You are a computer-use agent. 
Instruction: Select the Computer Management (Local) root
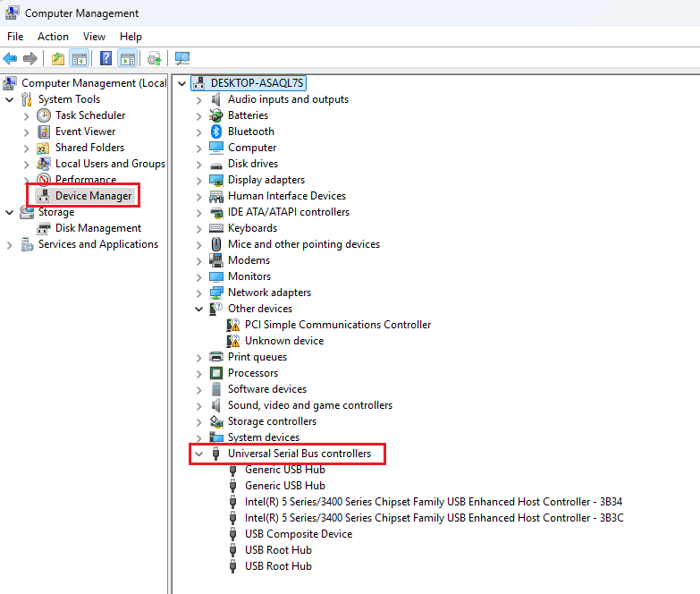point(94,83)
